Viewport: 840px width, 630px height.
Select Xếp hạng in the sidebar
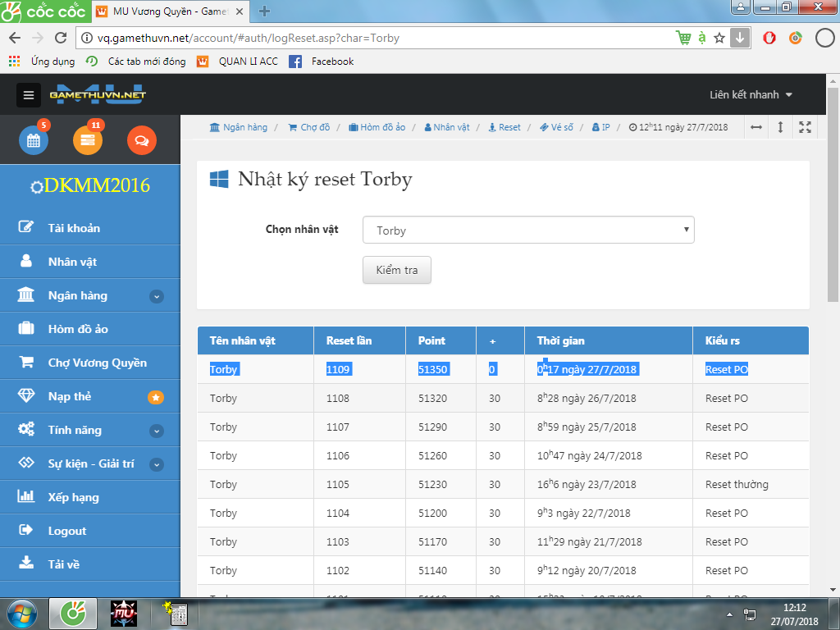click(x=73, y=497)
